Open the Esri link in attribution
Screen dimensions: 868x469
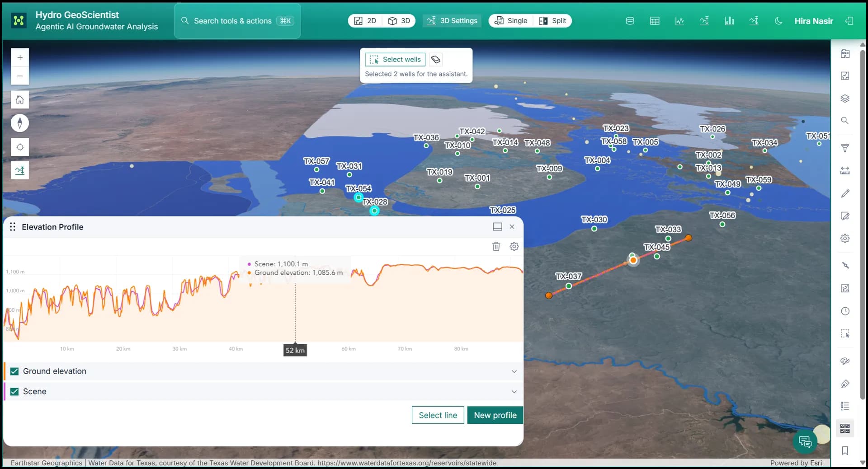[x=816, y=463]
